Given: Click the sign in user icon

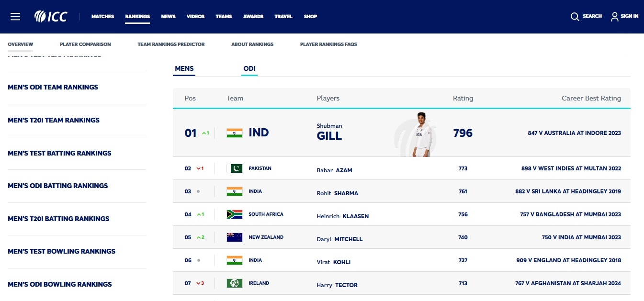Looking at the screenshot, I should click(615, 17).
